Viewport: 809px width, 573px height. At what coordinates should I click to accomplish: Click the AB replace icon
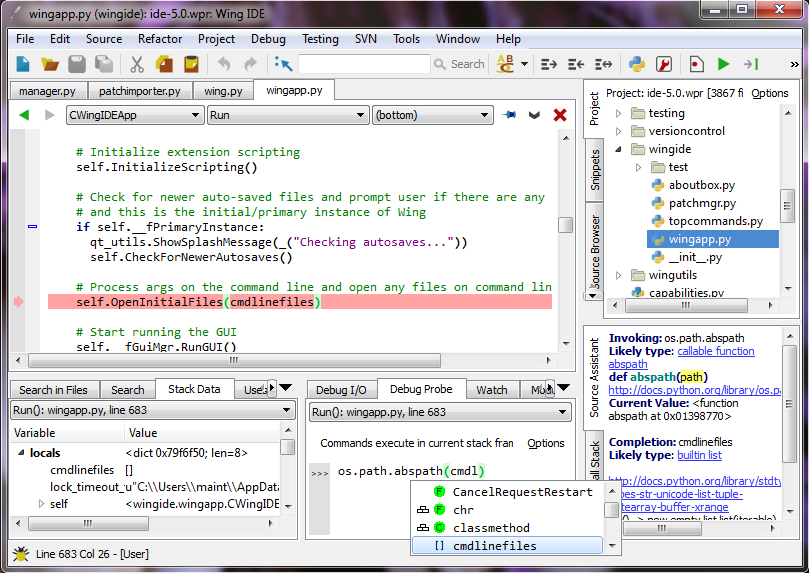coord(505,64)
